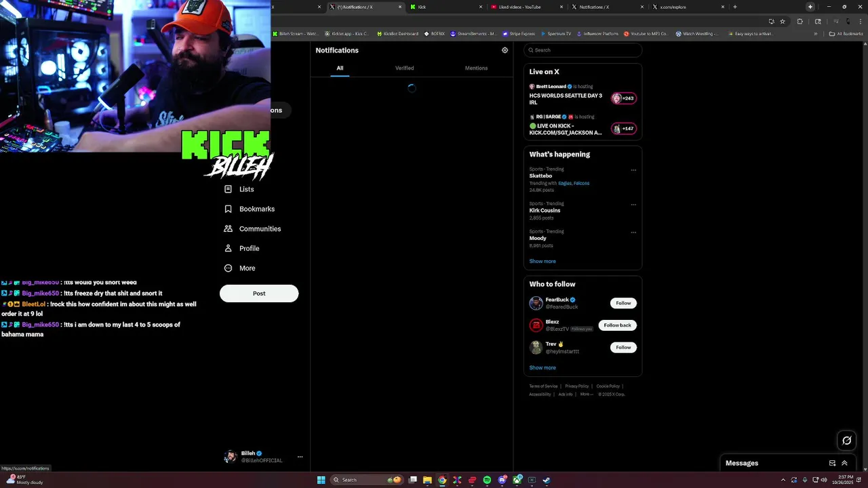Screen dimensions: 868x488
Task: Open Chrome from the taskbar
Action: tap(442, 480)
